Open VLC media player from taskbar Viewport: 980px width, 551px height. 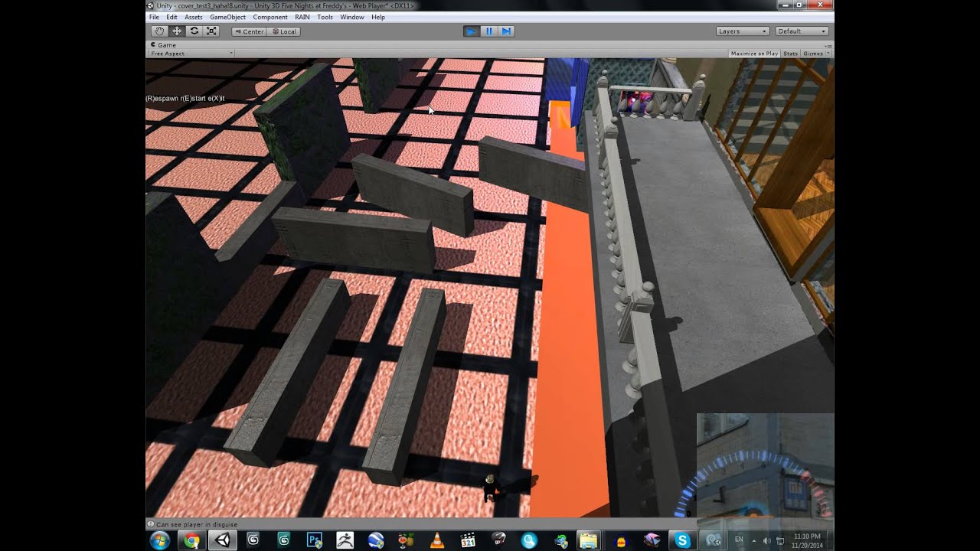pos(437,540)
